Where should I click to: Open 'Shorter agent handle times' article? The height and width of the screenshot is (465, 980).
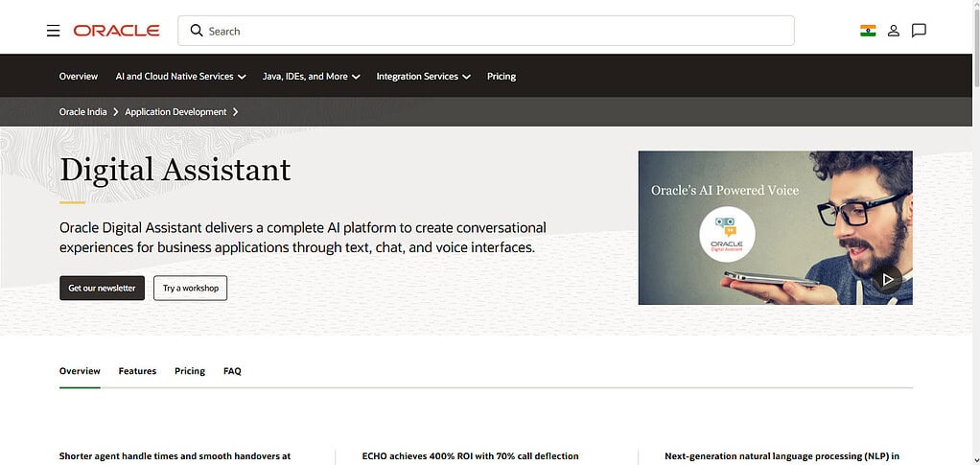click(175, 456)
